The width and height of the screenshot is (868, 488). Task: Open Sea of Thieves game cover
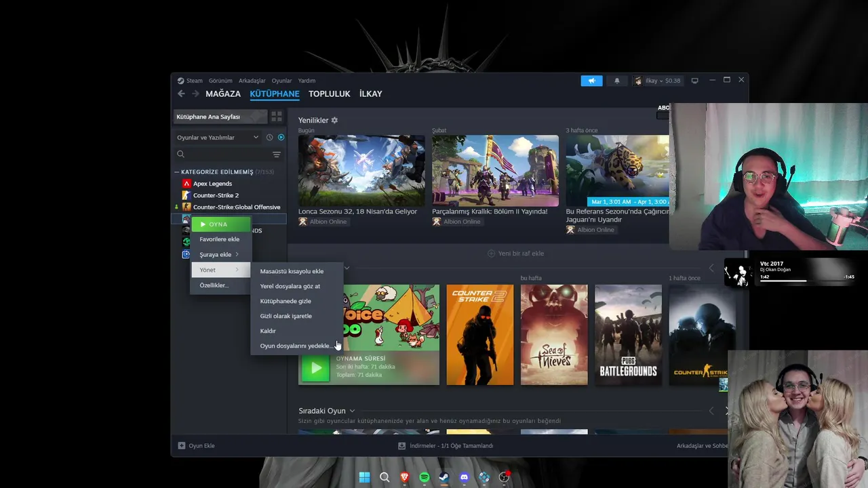pyautogui.click(x=554, y=335)
